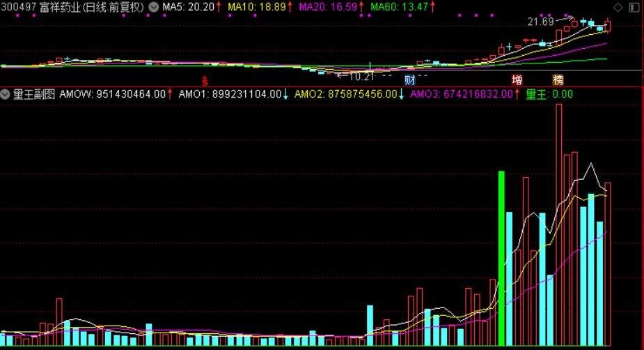This screenshot has width=644, height=350.
Task: Expand the 量王副图 indicator dropdown arrow
Action: point(5,94)
